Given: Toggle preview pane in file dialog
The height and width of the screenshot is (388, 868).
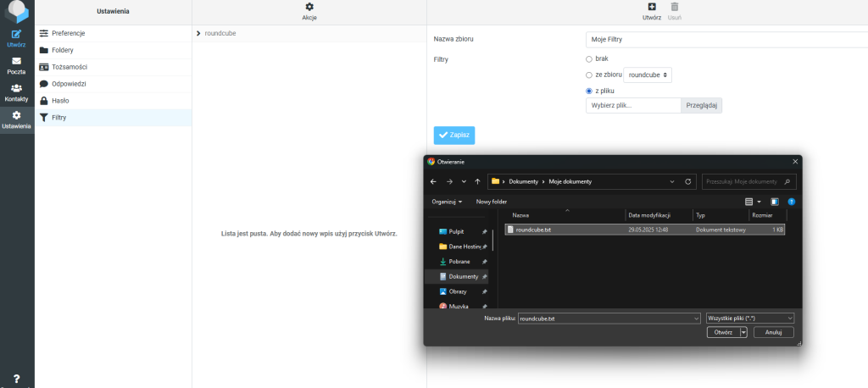Looking at the screenshot, I should [x=775, y=202].
